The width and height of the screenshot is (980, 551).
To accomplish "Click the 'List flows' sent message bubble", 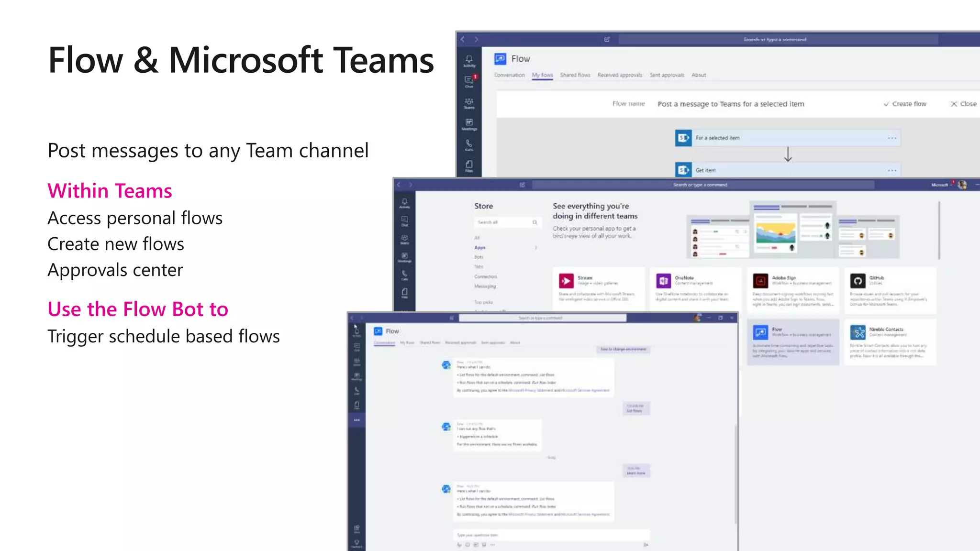I will tap(635, 408).
